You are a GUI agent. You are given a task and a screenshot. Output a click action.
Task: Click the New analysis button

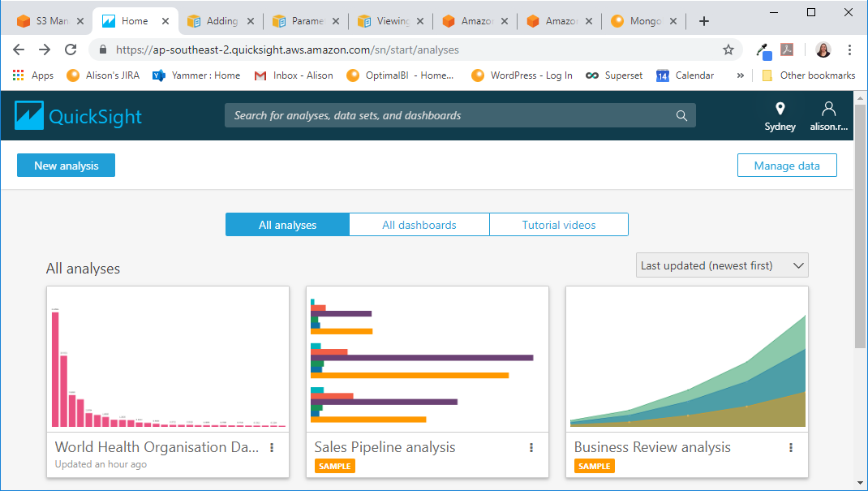(x=66, y=166)
